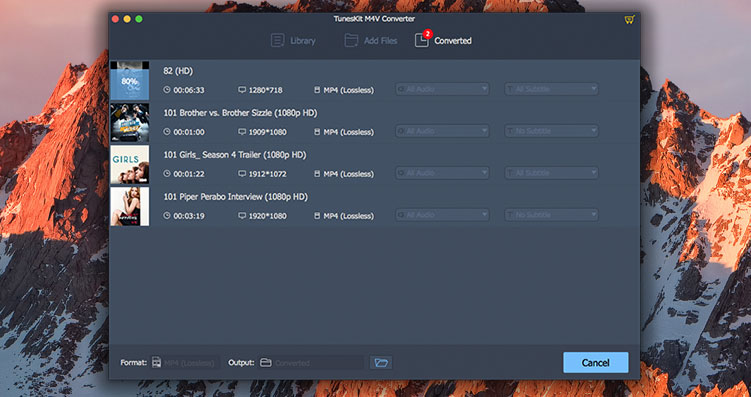Click the folder icon in Output field
The image size is (751, 397).
pos(265,363)
